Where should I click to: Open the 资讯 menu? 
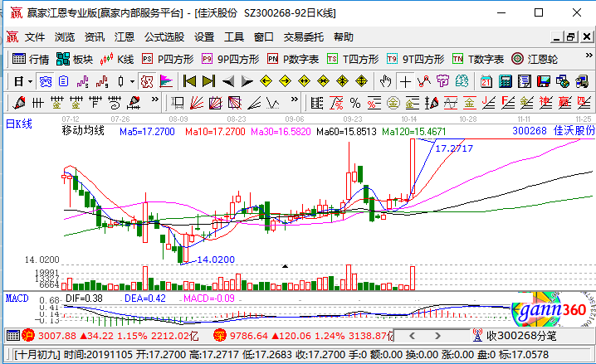click(x=95, y=36)
